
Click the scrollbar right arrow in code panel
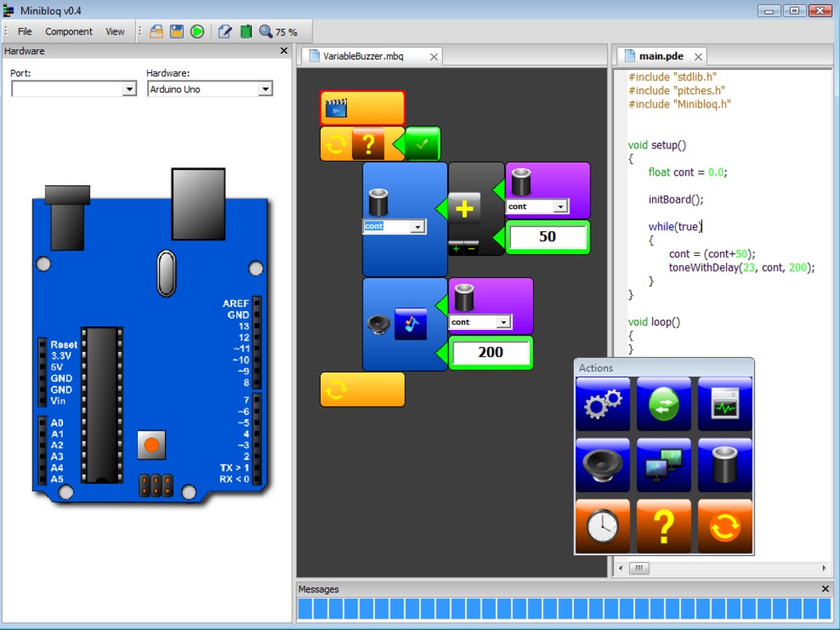[824, 568]
